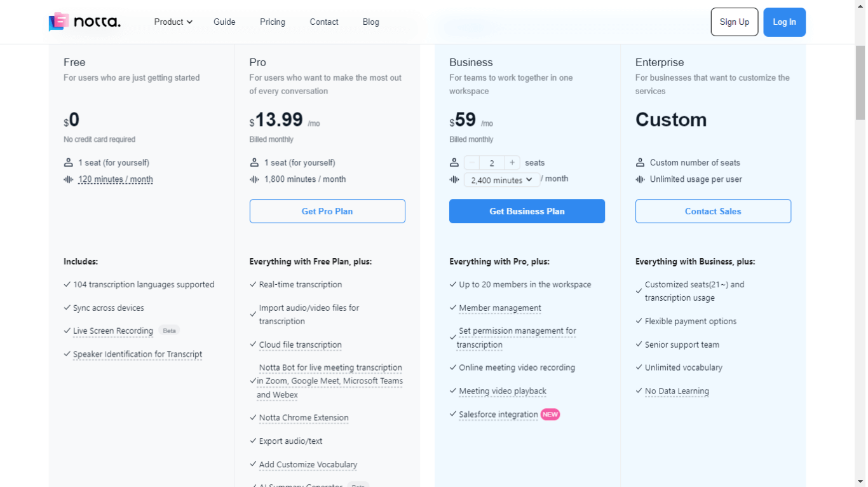The width and height of the screenshot is (868, 487).
Task: Click the Business plan person icon
Action: (454, 162)
